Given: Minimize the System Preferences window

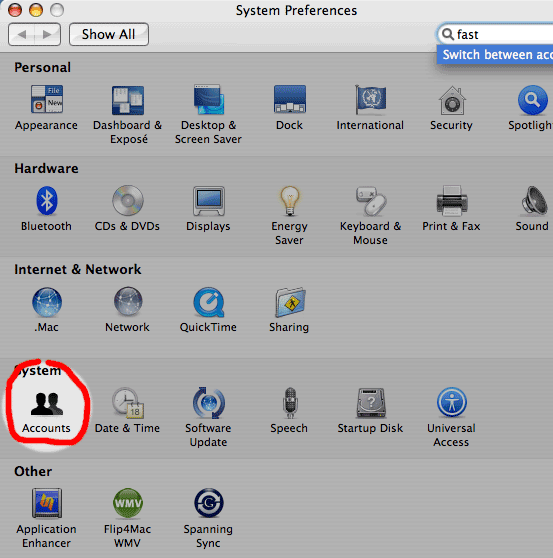Looking at the screenshot, I should (x=36, y=10).
